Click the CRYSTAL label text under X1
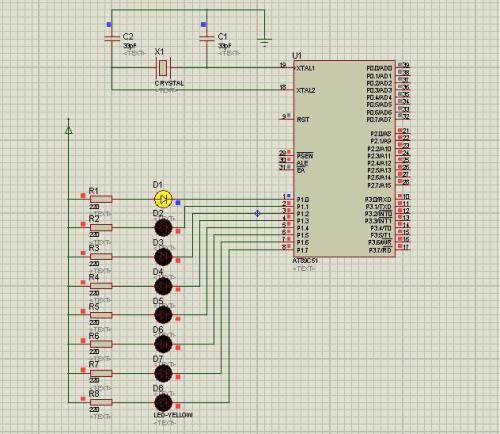Viewport: 500px width, 434px height. (x=169, y=83)
